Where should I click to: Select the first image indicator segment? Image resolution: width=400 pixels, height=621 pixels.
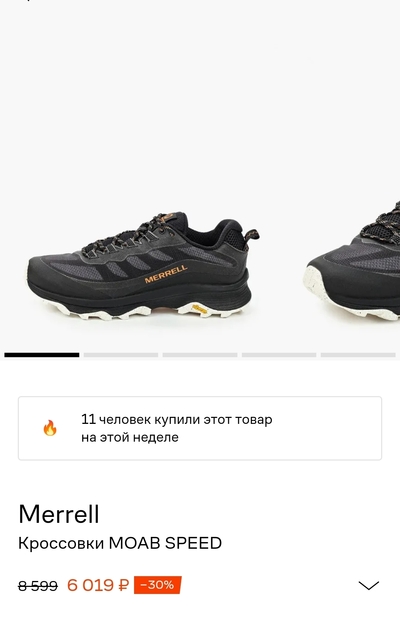click(42, 355)
